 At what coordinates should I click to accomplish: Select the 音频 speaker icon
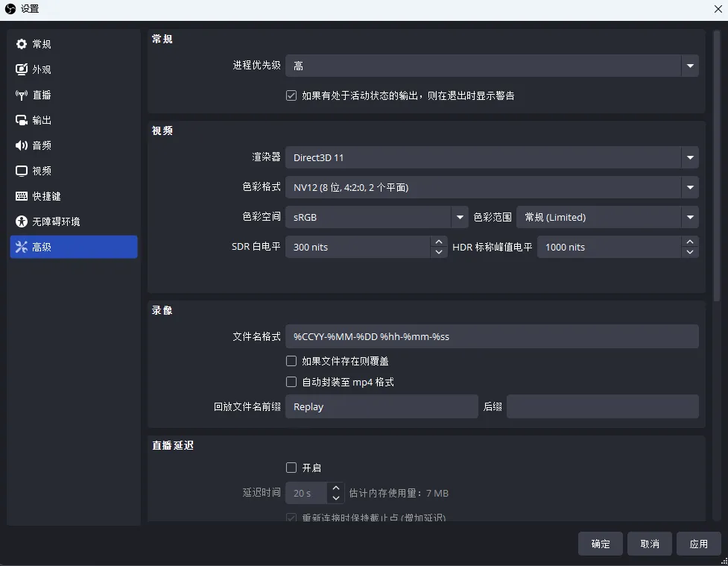(x=22, y=145)
